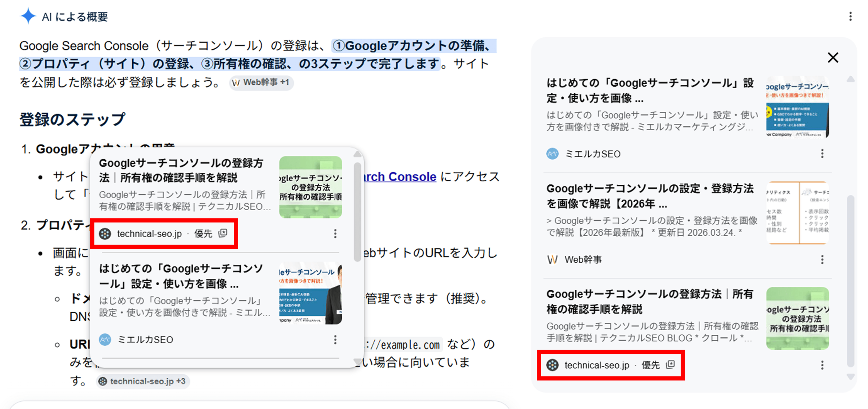Click right panel scrollbar thumb

point(851,281)
